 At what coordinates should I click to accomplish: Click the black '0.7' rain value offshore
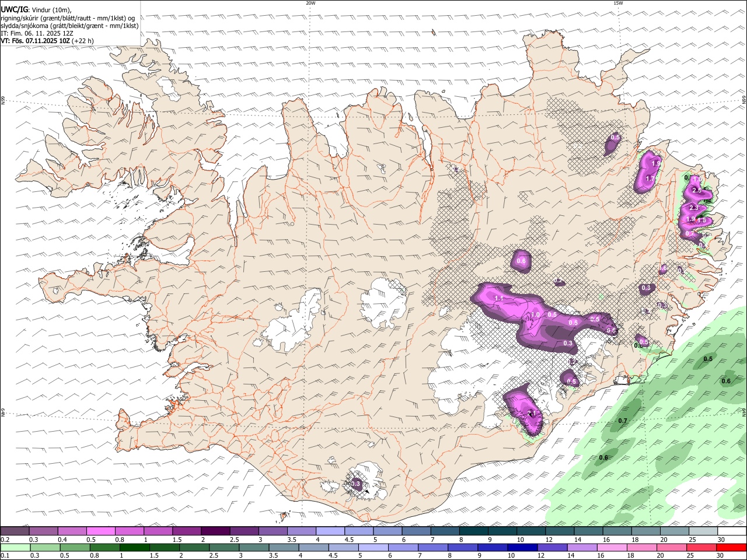623,421
